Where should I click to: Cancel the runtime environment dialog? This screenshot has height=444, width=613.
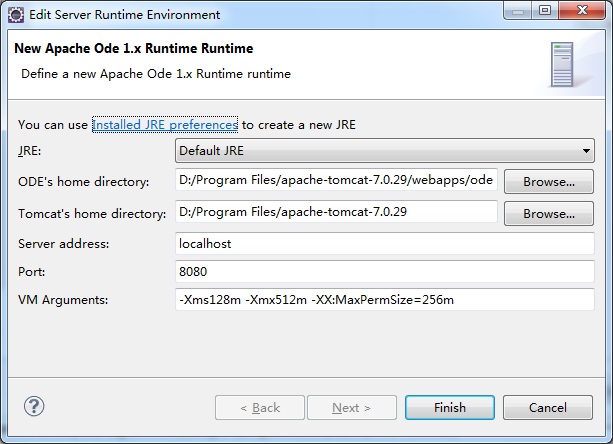click(x=548, y=408)
